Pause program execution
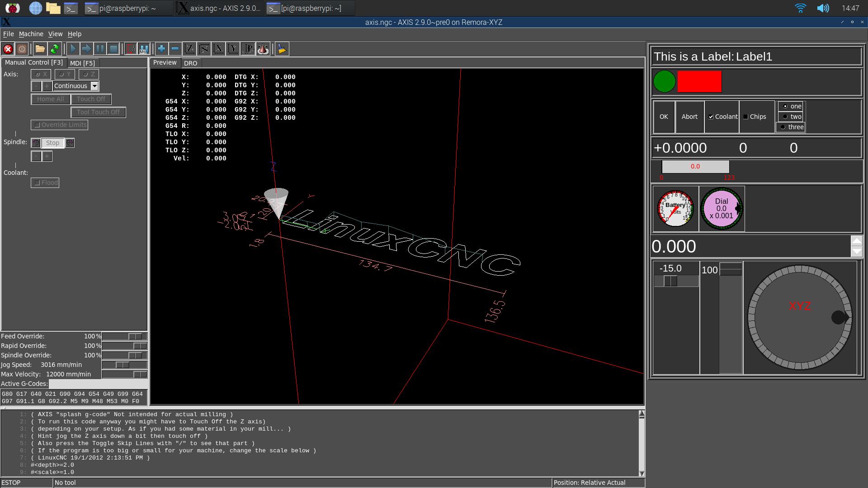The image size is (868, 488). [100, 49]
